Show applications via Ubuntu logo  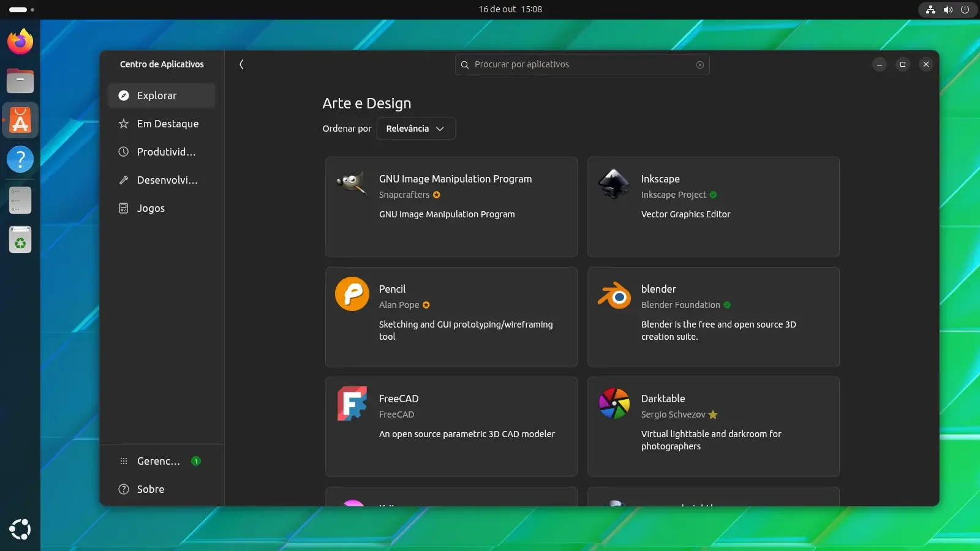point(20,530)
